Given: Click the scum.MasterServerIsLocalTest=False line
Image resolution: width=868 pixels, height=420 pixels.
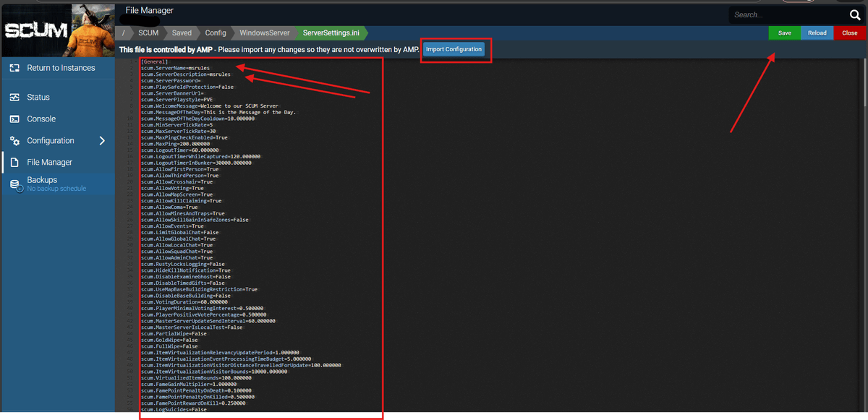Looking at the screenshot, I should (x=192, y=327).
